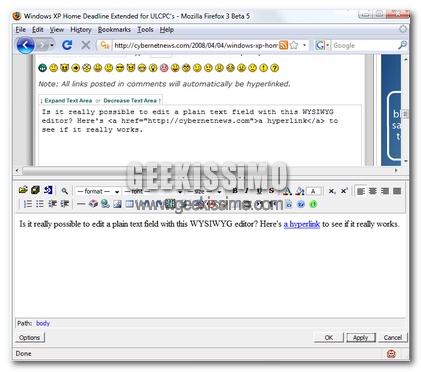Click the indent icon
Image resolution: width=421 pixels, height=372 pixels.
pos(65,204)
